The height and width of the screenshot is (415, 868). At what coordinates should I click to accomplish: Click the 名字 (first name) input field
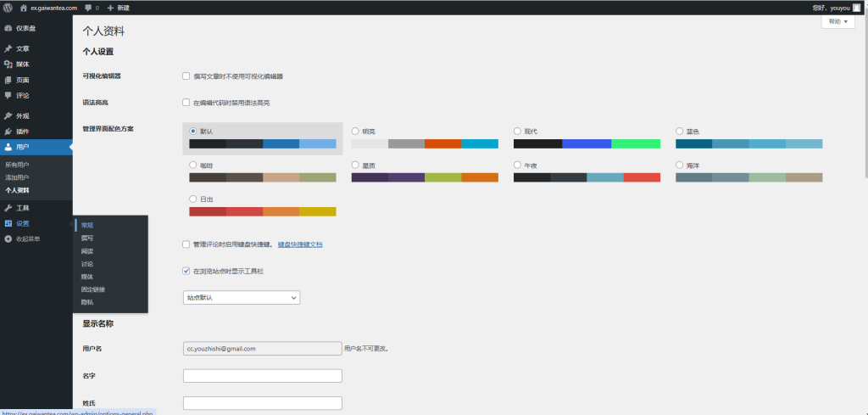(x=262, y=376)
